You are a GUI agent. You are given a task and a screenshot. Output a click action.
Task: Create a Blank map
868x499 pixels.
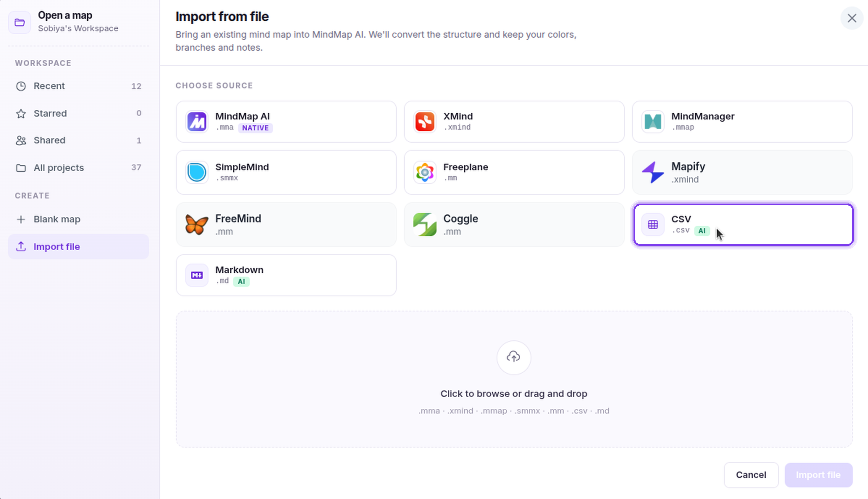(79, 219)
